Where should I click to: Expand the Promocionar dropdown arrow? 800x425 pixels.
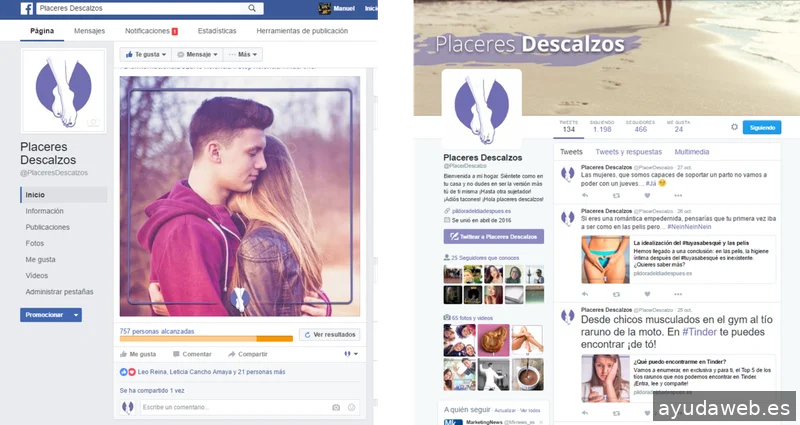(76, 315)
